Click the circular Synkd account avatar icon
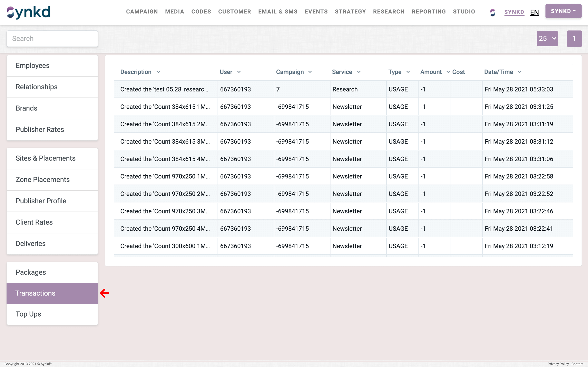Viewport: 588px width, 367px height. point(492,13)
